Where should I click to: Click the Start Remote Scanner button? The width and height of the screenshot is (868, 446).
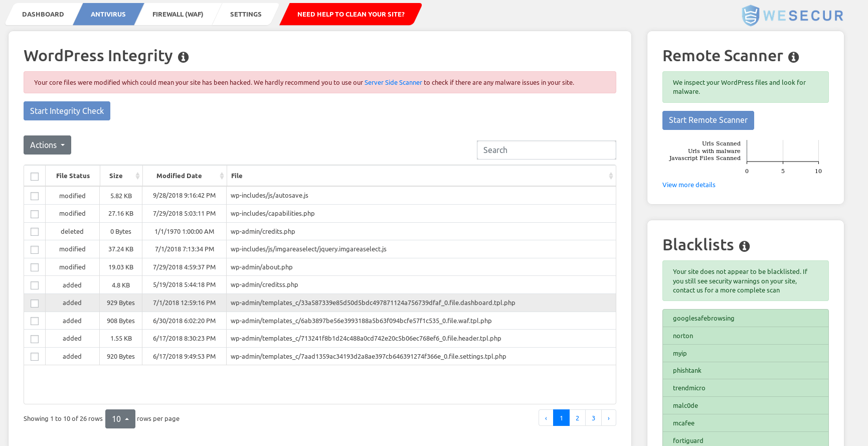(x=708, y=120)
